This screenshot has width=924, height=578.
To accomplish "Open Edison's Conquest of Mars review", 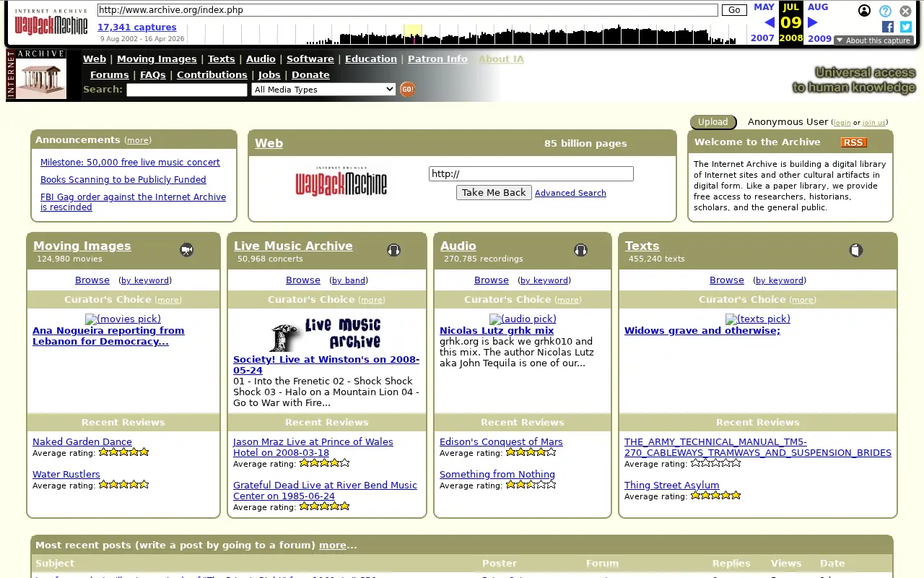I will [501, 442].
